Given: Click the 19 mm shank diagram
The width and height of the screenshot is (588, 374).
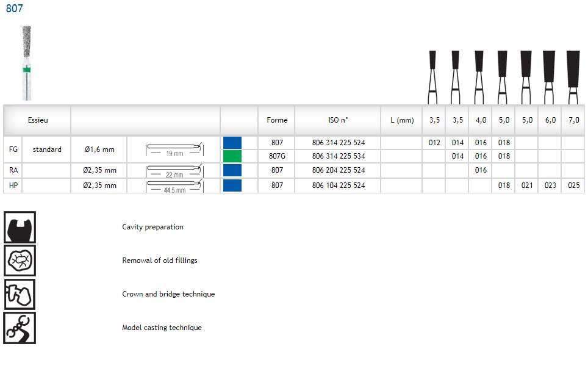Looking at the screenshot, I should pos(174,149).
